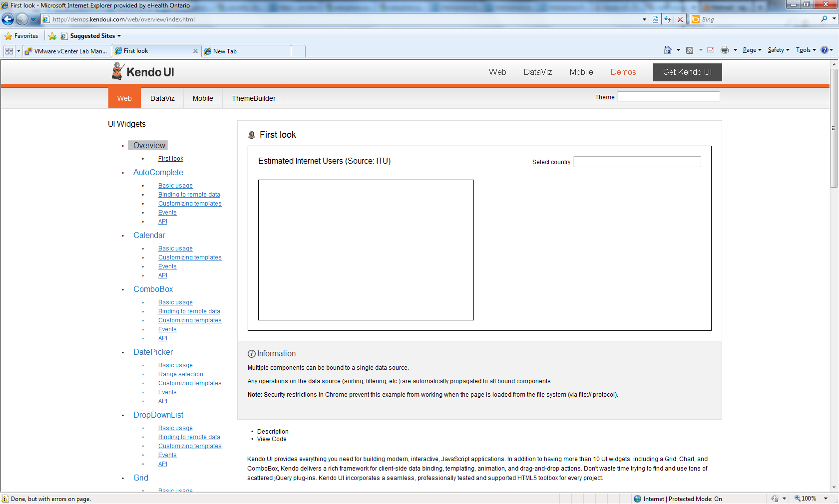Click the Bing search provider icon

(696, 19)
